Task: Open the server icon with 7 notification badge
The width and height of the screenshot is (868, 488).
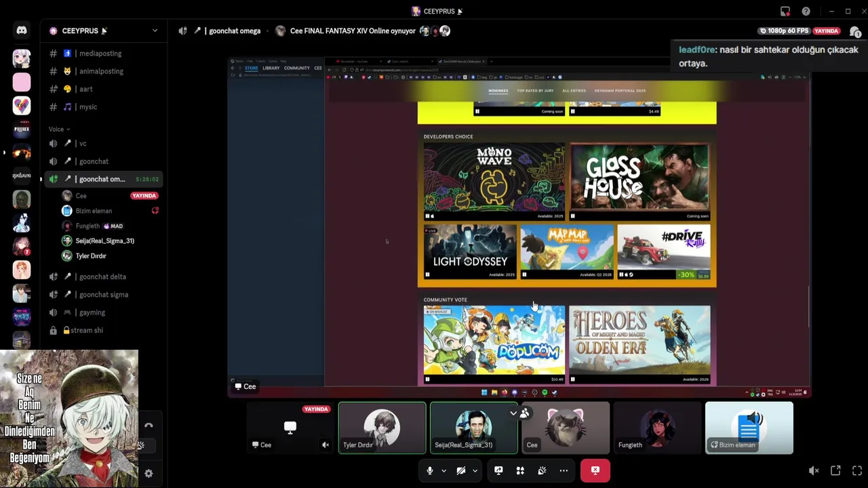Action: tap(22, 246)
